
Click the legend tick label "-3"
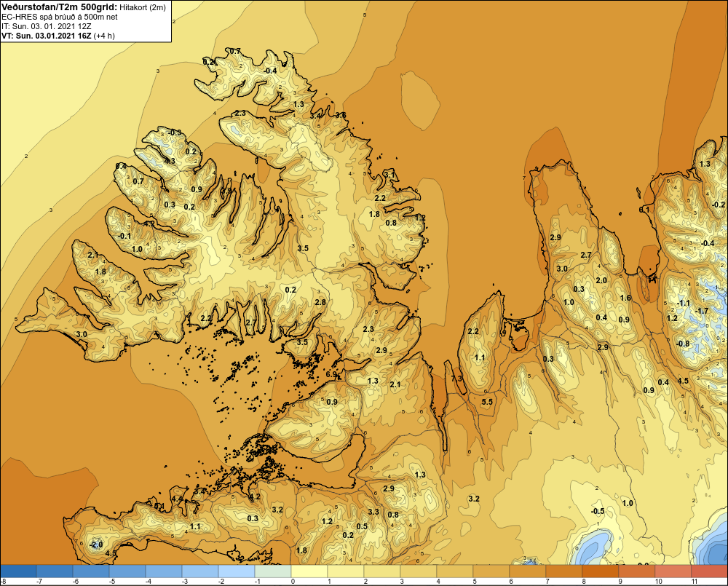[x=184, y=582]
